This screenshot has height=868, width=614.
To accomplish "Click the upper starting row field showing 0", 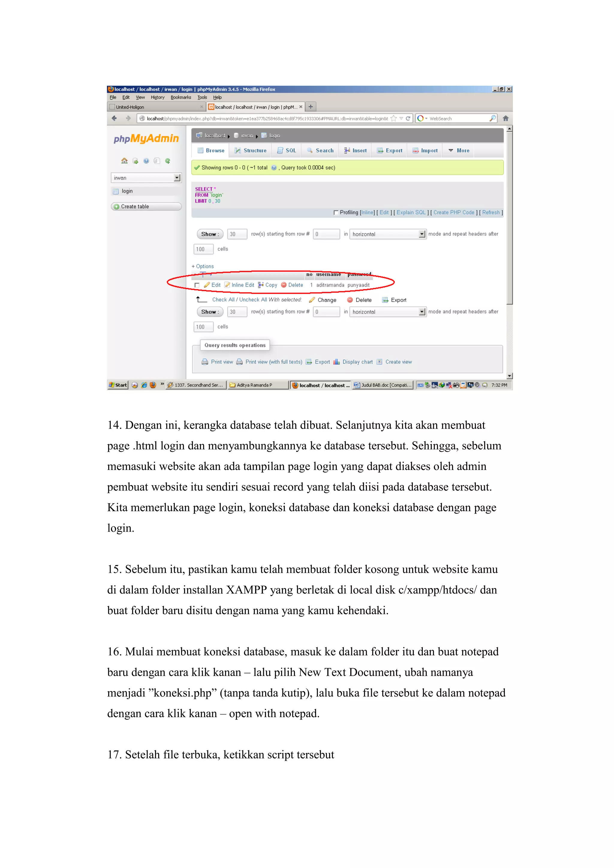I will click(326, 234).
